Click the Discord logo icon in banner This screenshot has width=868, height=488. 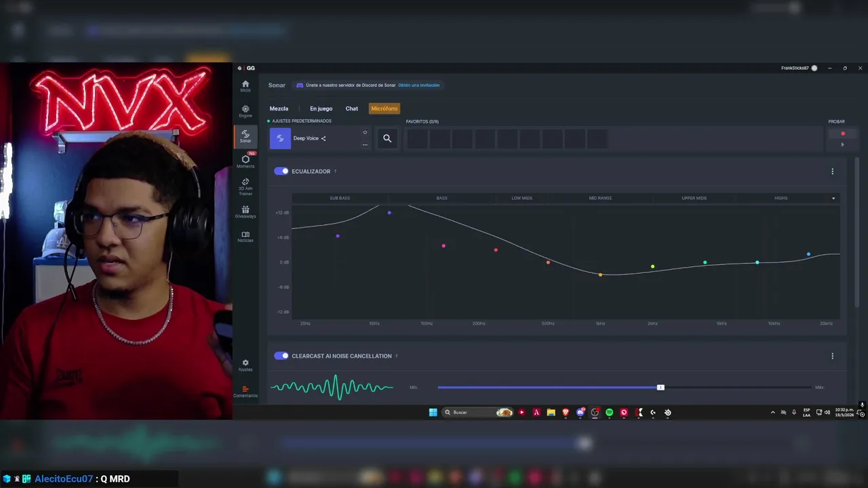(x=300, y=85)
